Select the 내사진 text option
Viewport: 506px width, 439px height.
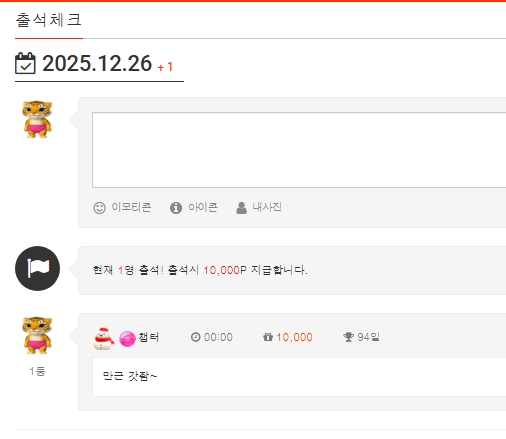coord(267,207)
